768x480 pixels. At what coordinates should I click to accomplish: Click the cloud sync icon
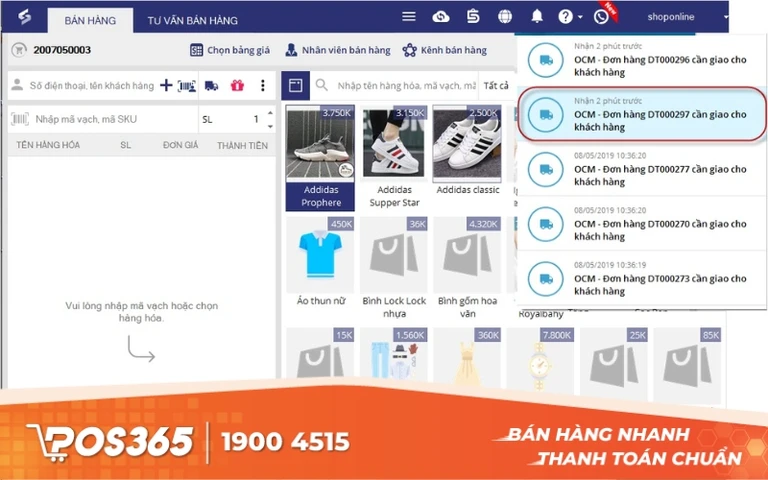(x=441, y=17)
